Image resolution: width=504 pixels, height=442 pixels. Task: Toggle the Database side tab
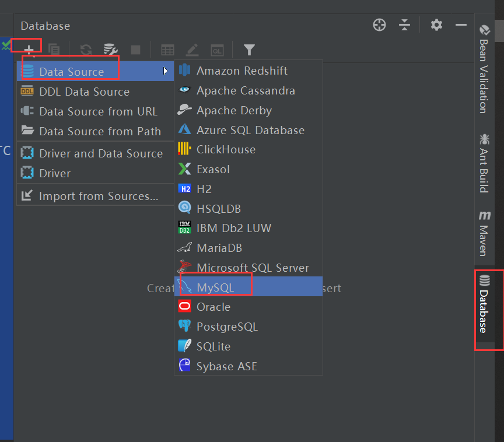[484, 304]
